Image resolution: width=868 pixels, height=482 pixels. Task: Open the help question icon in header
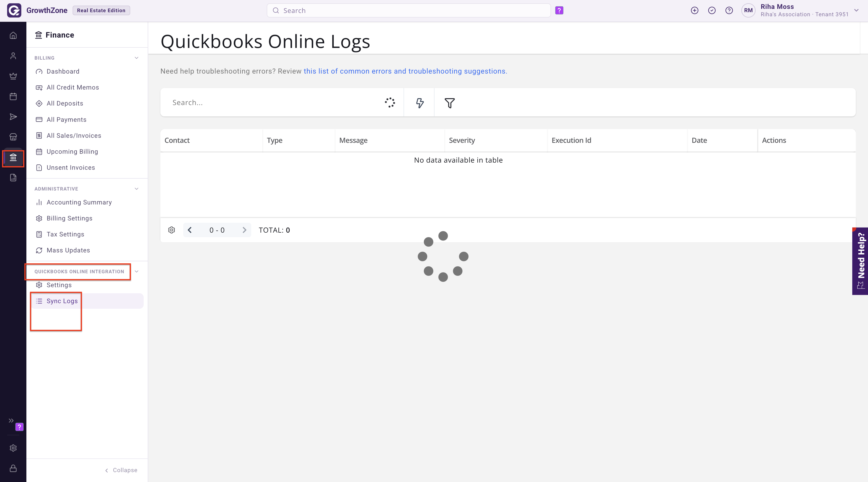pos(729,10)
